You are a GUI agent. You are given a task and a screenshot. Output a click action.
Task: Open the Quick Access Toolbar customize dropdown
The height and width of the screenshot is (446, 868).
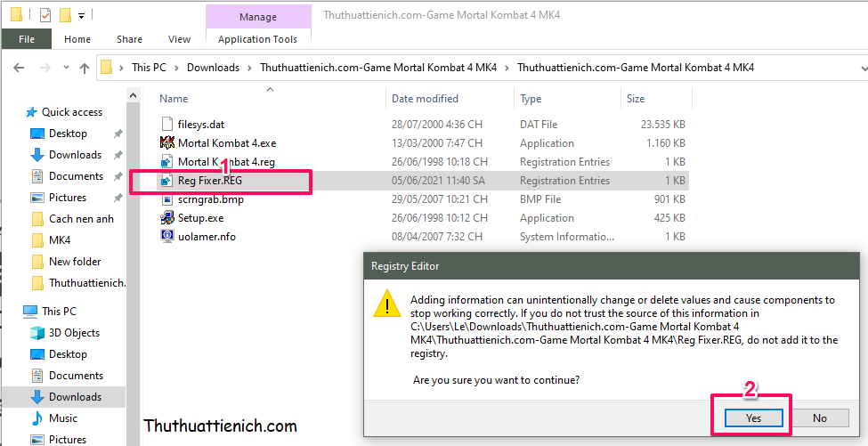click(82, 15)
